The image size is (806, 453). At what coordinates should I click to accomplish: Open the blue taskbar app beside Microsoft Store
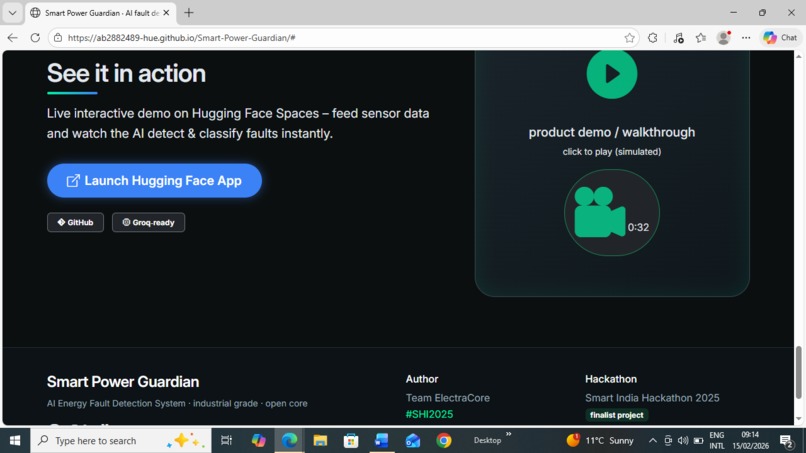(x=382, y=440)
